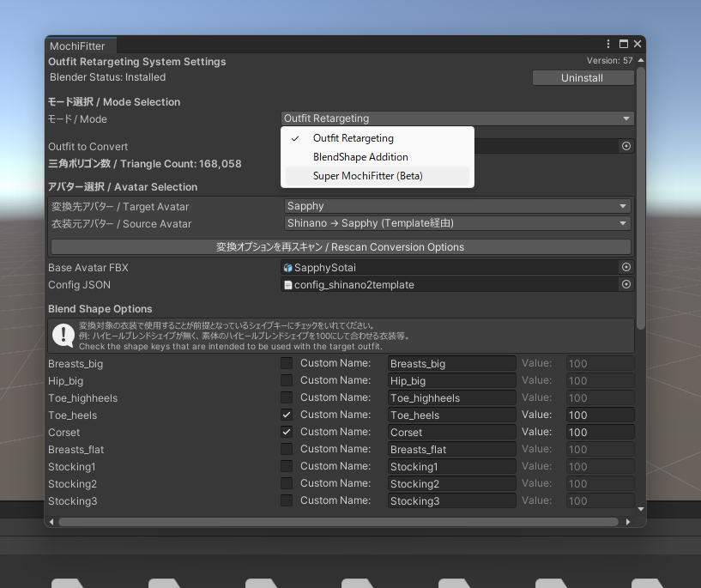Maximize the MochiFitter window
Screen dimensions: 701x588
pos(624,44)
